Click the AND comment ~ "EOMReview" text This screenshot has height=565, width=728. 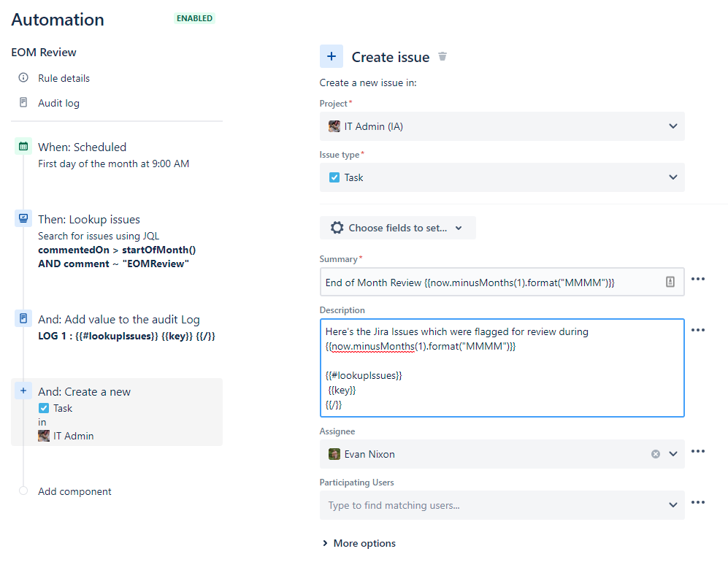click(x=114, y=264)
